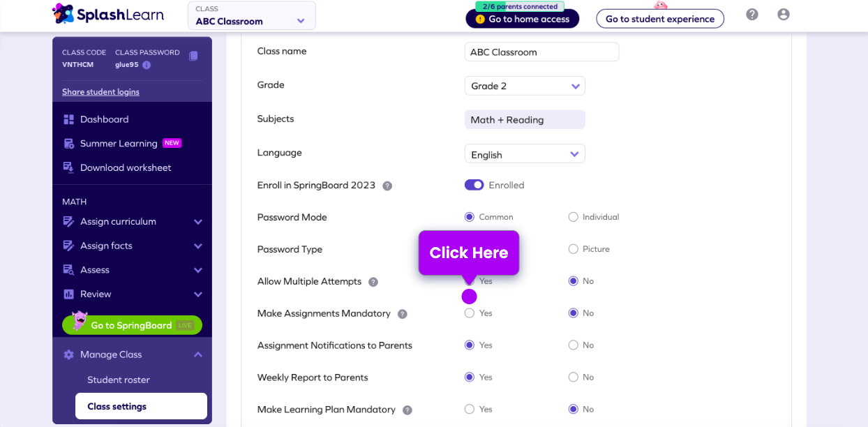The width and height of the screenshot is (868, 427).
Task: Click help icon beside Make Learning Plan Mandatory
Action: pos(407,410)
